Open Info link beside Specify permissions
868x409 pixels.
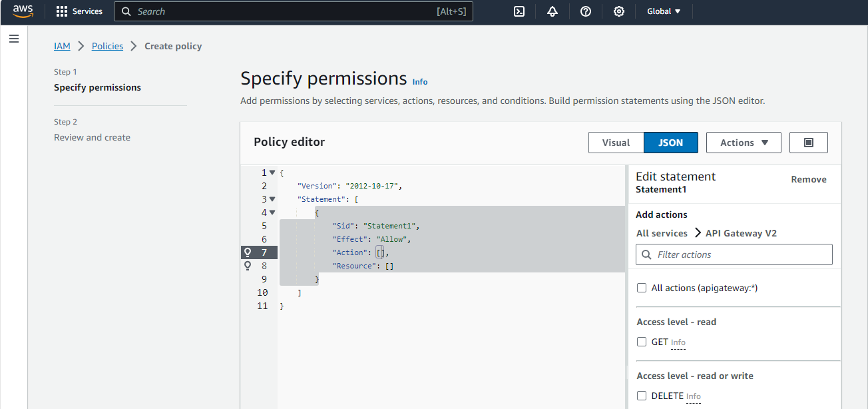coord(420,82)
